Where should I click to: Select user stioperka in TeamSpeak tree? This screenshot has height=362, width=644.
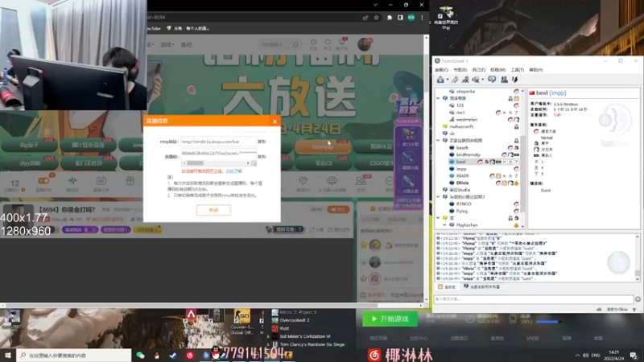pos(465,92)
